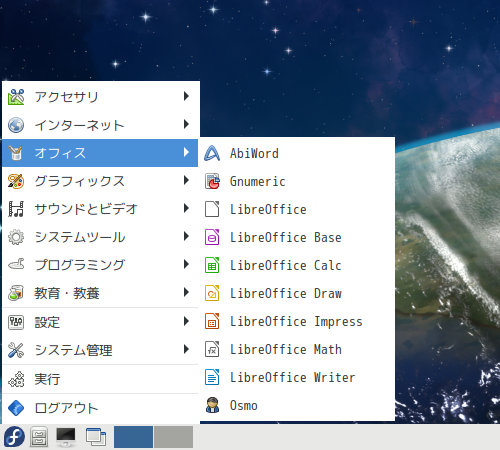This screenshot has width=500, height=450.
Task: Select the サウンドとビデオ menu category
Action: click(100, 209)
